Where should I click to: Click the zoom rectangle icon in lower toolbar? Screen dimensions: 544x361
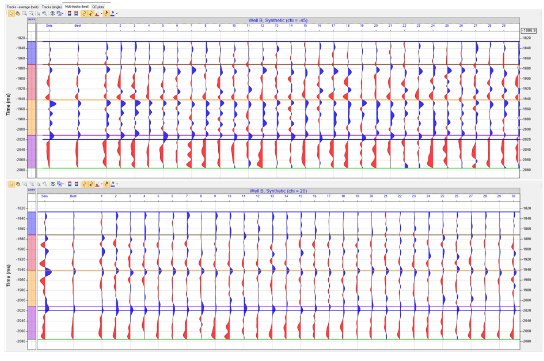point(32,184)
